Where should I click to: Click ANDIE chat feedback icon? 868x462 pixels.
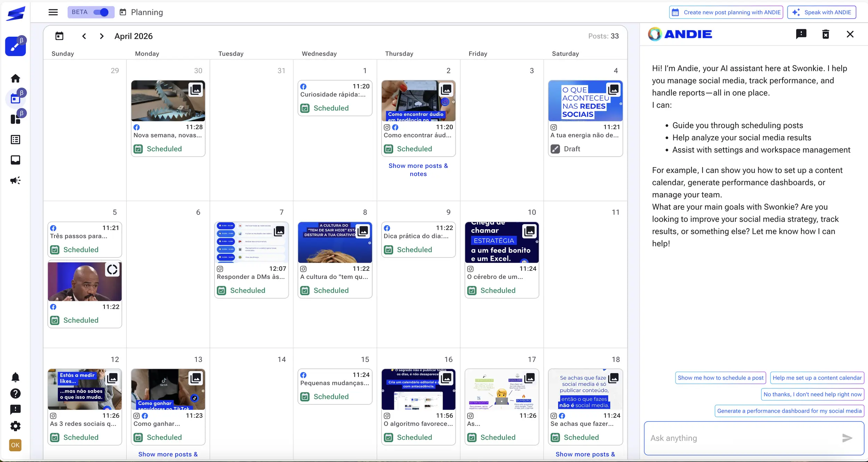click(801, 34)
